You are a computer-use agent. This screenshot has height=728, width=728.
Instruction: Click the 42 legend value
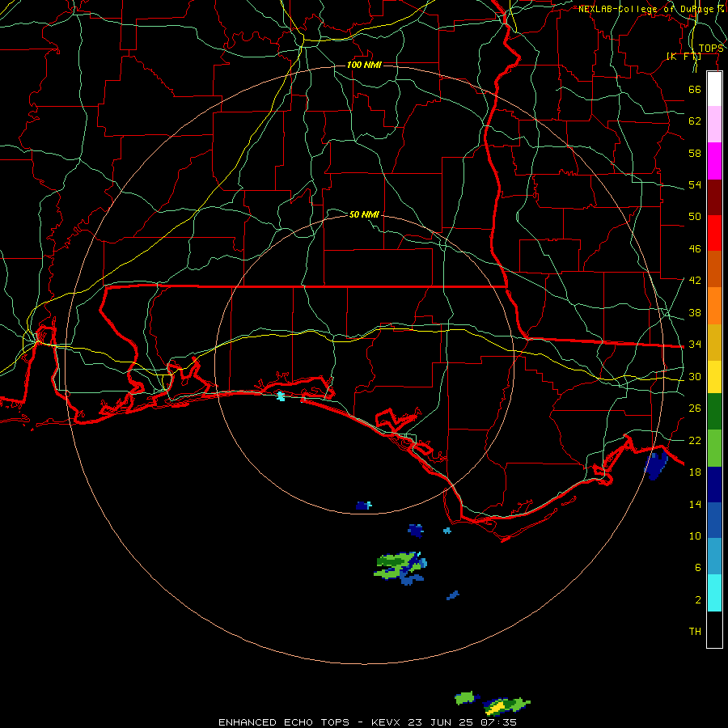695,280
